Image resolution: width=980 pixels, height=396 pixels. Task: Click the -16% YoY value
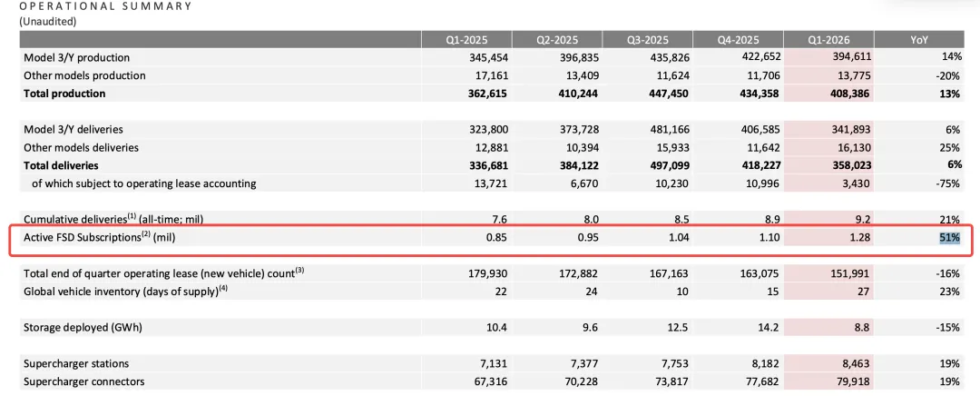(948, 273)
